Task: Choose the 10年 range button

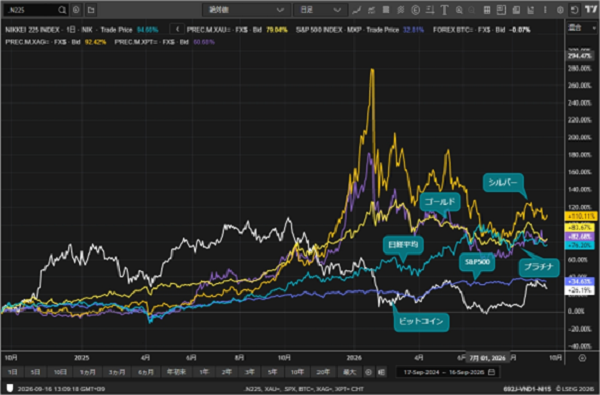Action: pyautogui.click(x=297, y=372)
